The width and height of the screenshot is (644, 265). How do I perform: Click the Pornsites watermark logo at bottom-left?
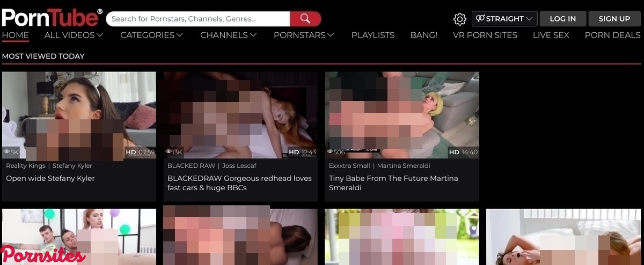(x=43, y=255)
